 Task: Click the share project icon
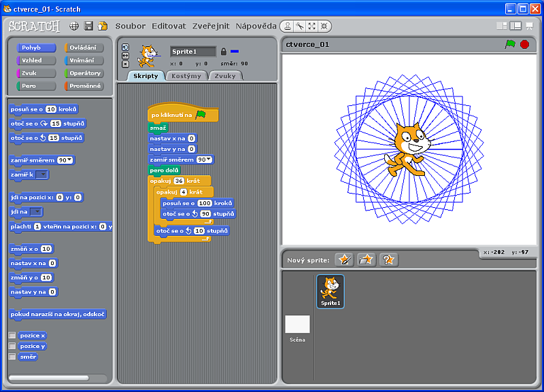click(103, 26)
